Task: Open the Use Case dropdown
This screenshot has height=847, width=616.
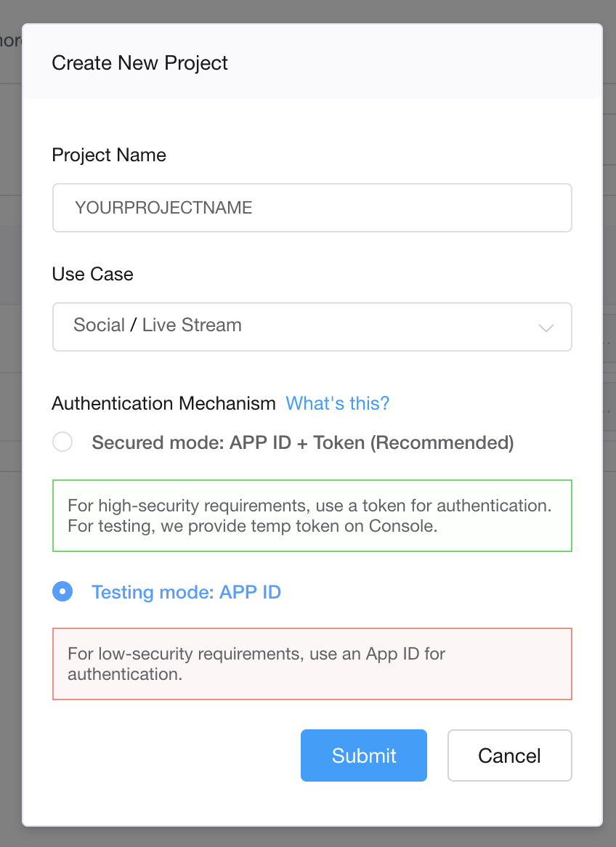Action: [312, 327]
